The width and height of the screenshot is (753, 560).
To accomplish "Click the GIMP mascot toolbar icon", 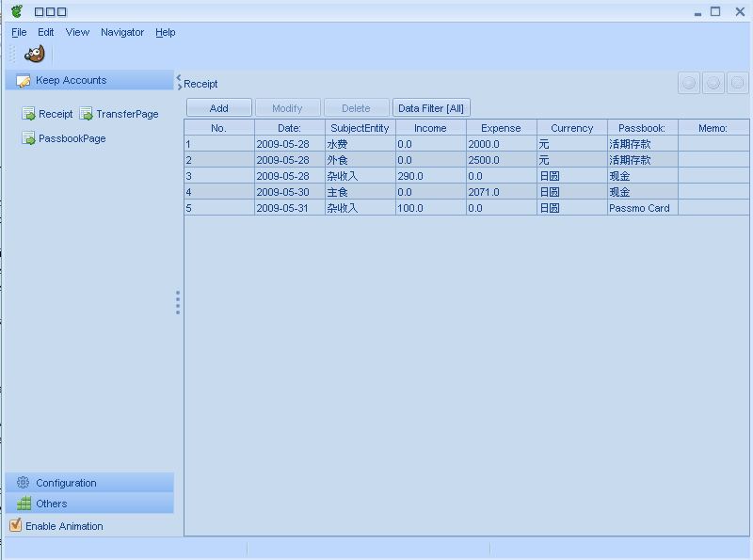I will point(35,55).
